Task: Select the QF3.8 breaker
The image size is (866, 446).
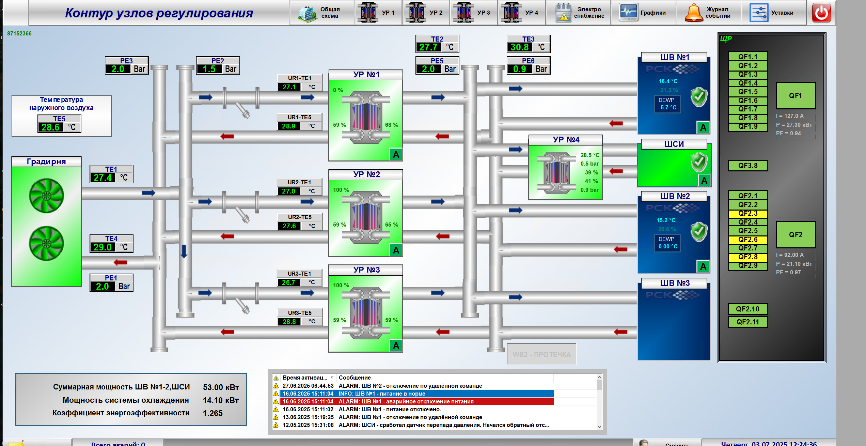Action: point(748,165)
